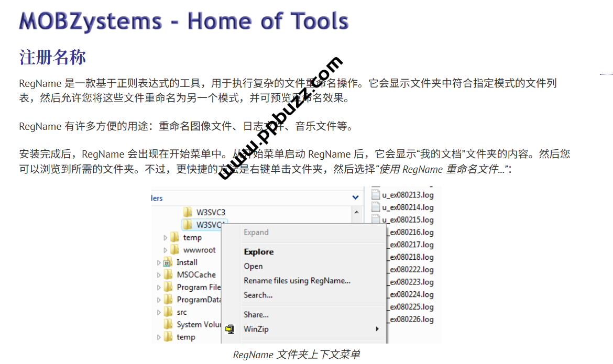
Task: Expand the src folder arrow
Action: 159,312
